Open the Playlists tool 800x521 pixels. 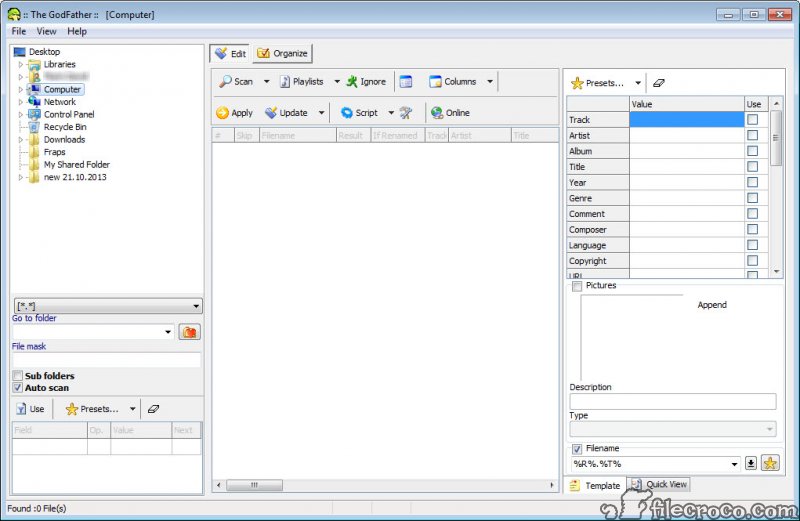[x=302, y=82]
